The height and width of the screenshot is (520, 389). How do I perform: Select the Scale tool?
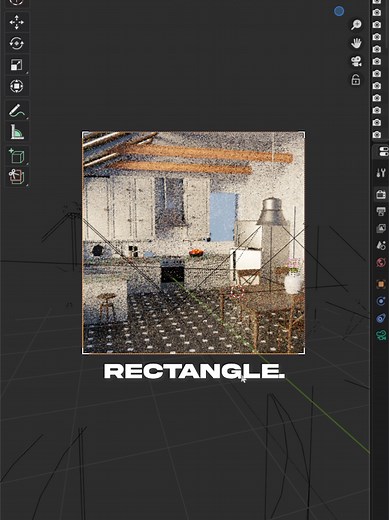click(16, 65)
